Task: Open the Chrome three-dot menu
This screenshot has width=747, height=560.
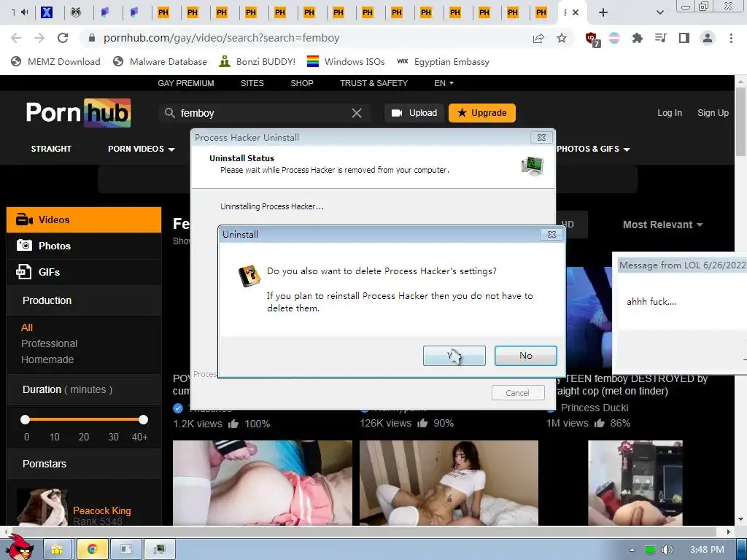Action: pyautogui.click(x=731, y=38)
